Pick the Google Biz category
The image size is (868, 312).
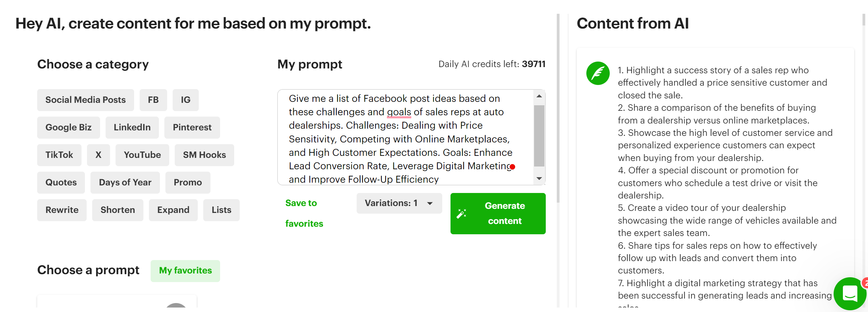click(68, 127)
